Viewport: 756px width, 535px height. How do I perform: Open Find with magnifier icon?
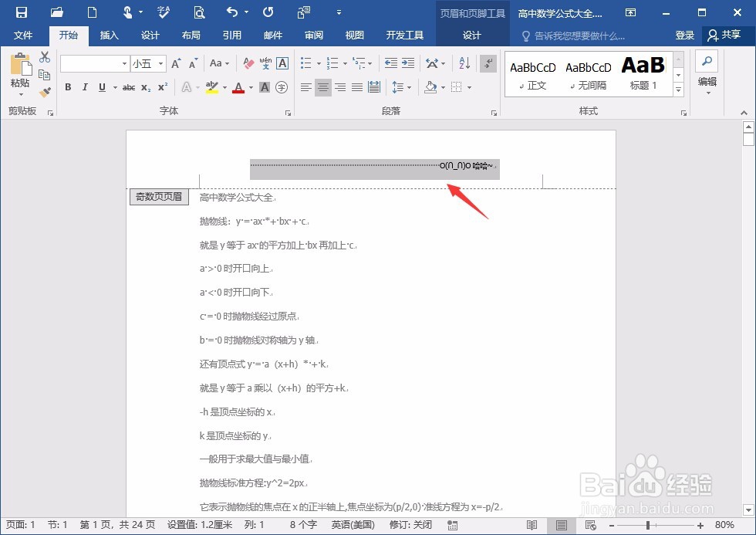point(707,61)
